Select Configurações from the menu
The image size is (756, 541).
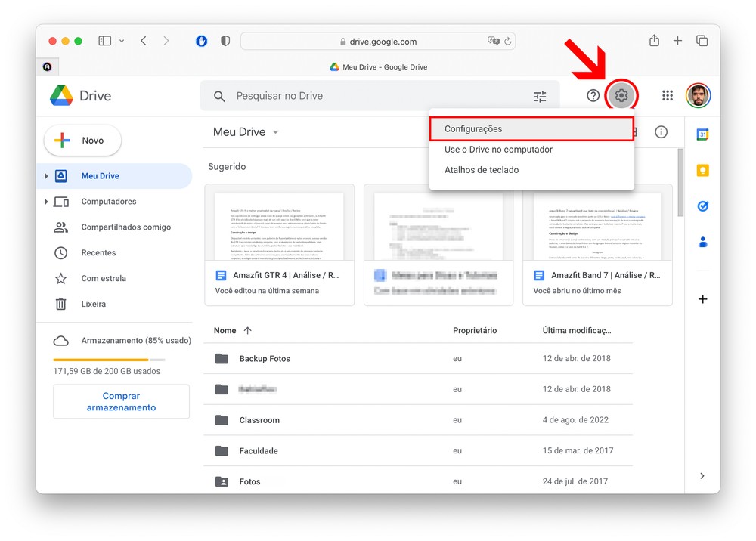tap(473, 129)
